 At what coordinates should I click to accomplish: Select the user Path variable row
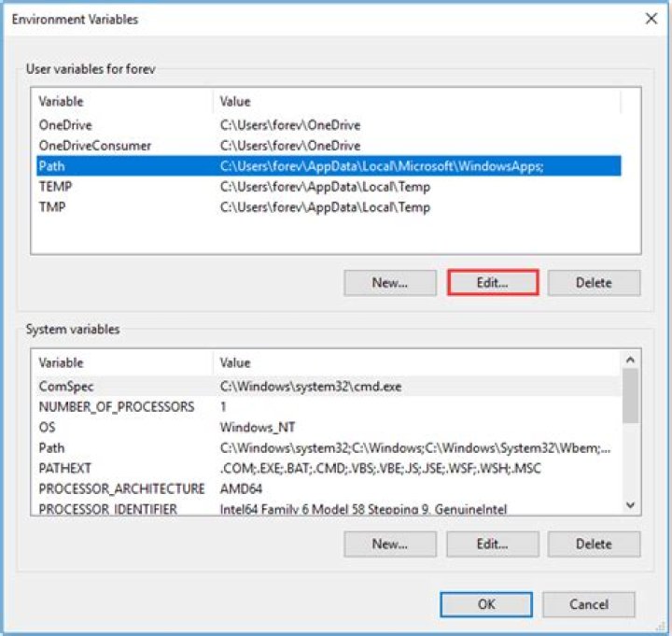[52, 166]
